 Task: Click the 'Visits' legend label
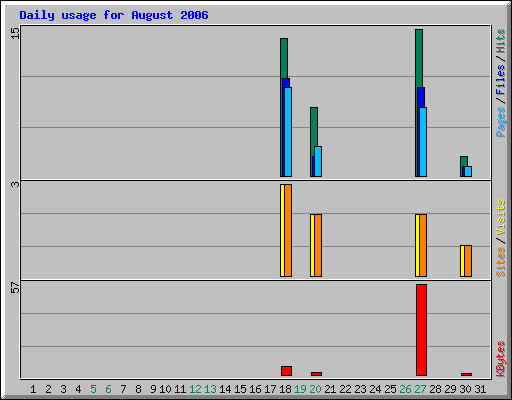coord(501,217)
